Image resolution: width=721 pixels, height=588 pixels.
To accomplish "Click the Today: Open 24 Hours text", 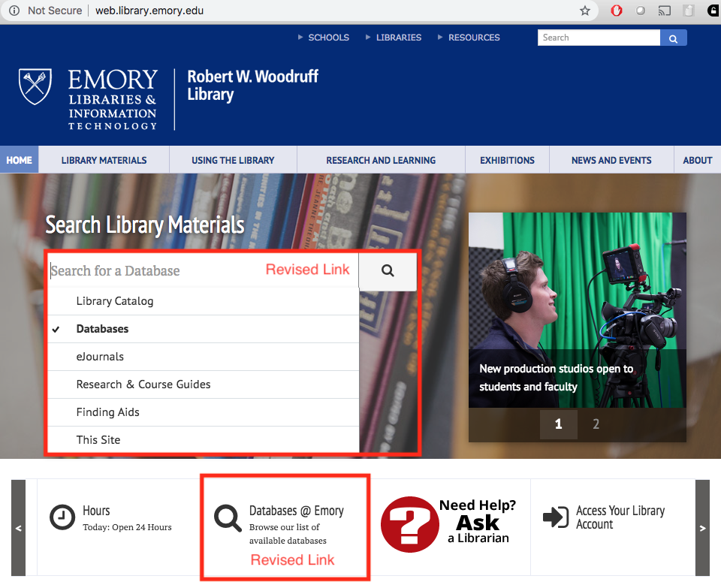I will 127,527.
